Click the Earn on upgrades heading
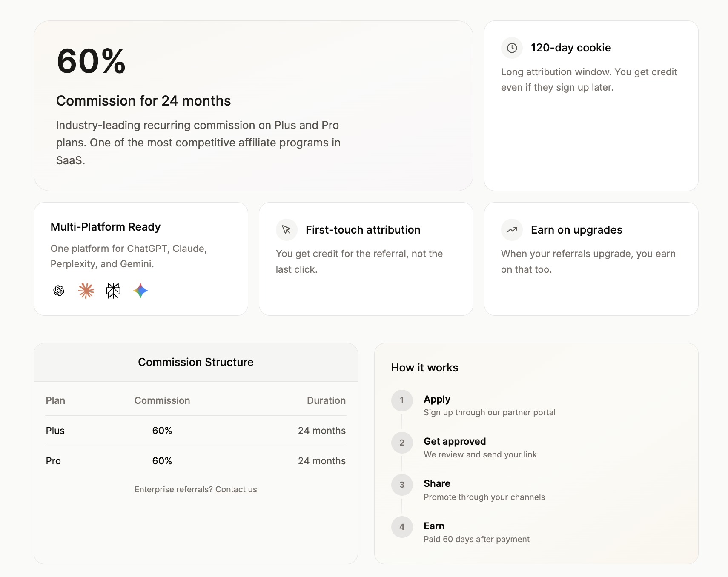The image size is (728, 577). (x=576, y=230)
